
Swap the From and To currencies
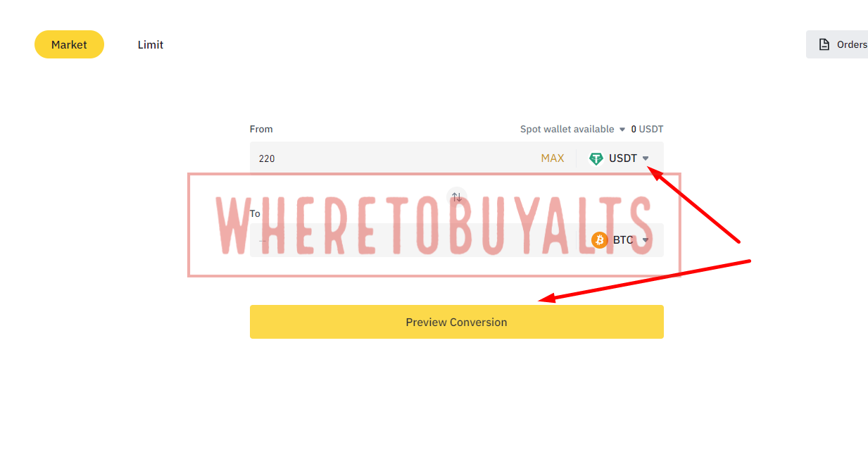click(457, 197)
